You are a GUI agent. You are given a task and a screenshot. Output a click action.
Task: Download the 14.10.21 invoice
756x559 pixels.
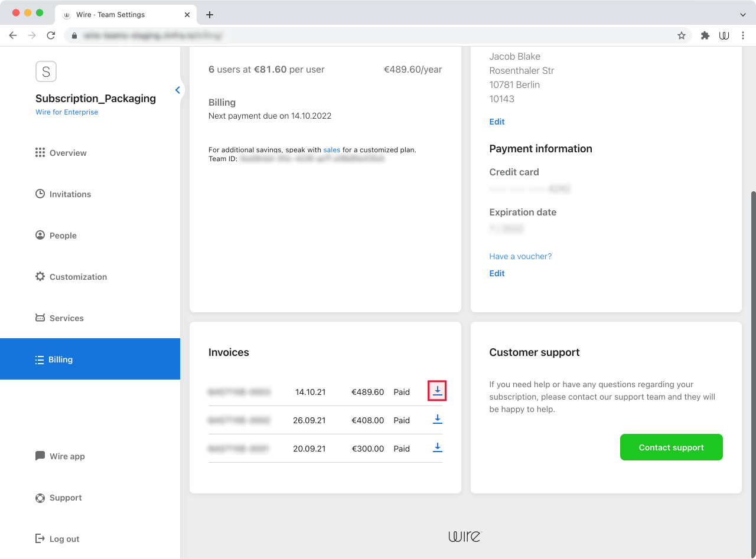pos(437,391)
